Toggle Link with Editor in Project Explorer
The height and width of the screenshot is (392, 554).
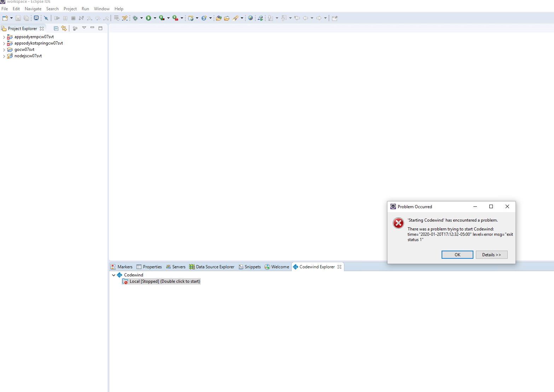pyautogui.click(x=64, y=28)
